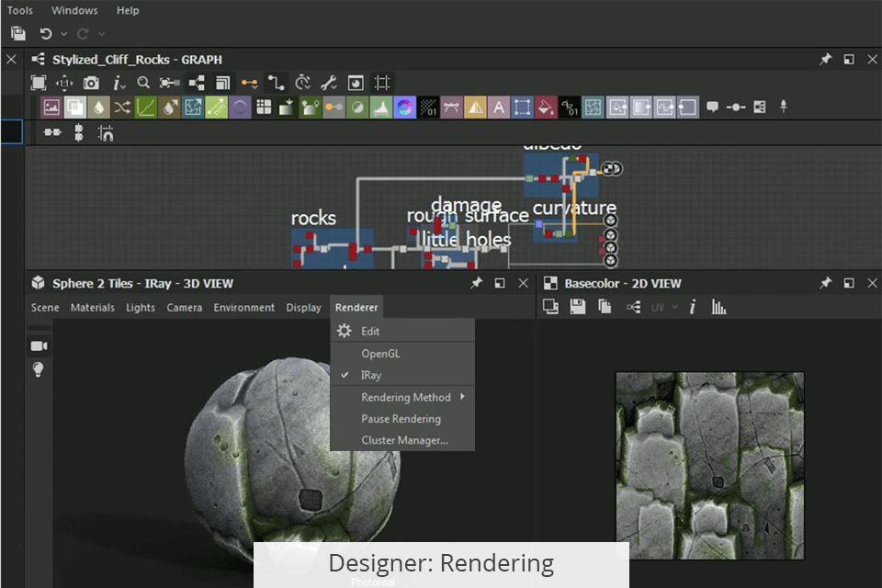This screenshot has width=882, height=588.
Task: Add a Pin to the graph
Action: click(783, 107)
